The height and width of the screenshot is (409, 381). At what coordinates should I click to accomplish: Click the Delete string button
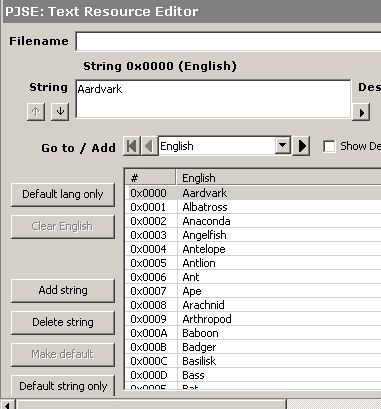(x=63, y=322)
